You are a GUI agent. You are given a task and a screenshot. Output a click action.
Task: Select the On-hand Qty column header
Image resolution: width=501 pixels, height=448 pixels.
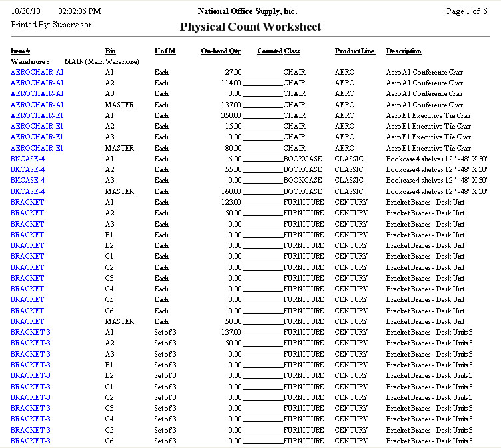click(221, 51)
